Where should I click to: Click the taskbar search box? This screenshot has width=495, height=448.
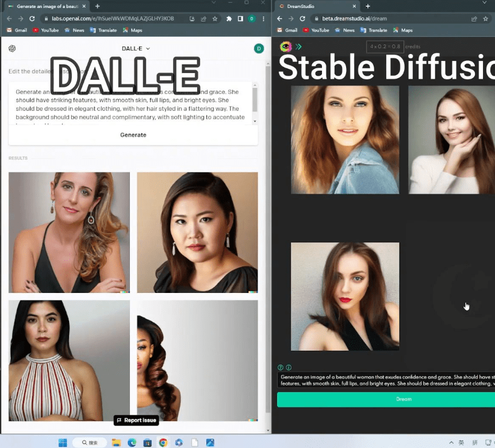[90, 443]
